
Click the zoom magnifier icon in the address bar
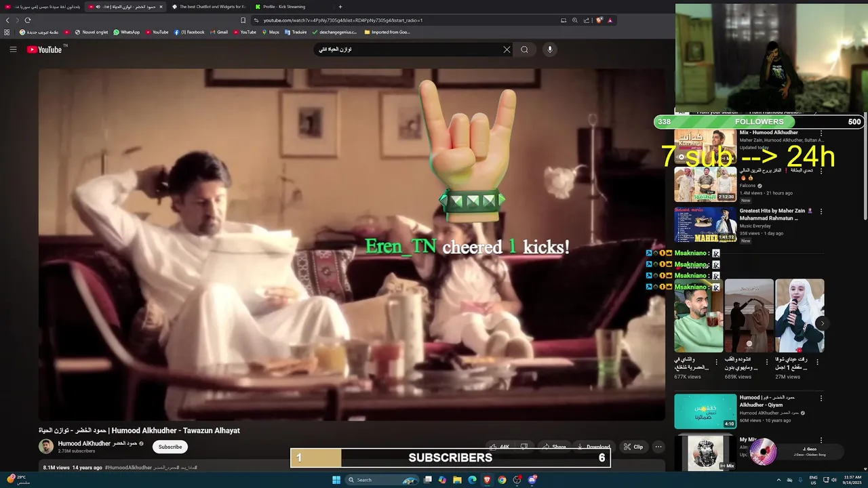[575, 20]
